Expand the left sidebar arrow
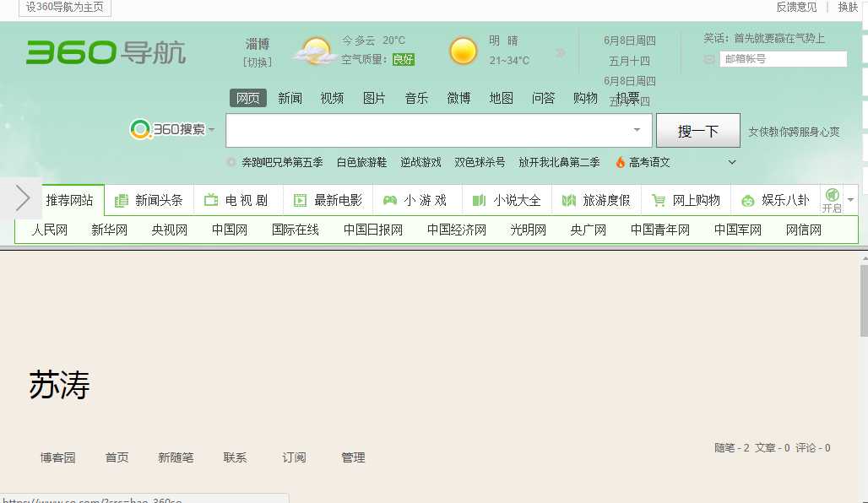The width and height of the screenshot is (868, 503). pos(22,198)
